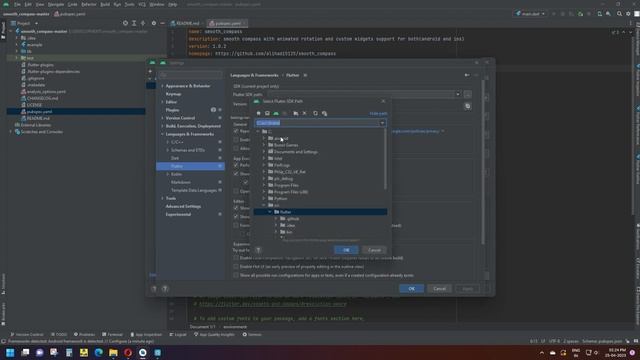Select Keymap in Settings sidebar
This screenshot has width=640, height=360.
coord(173,94)
